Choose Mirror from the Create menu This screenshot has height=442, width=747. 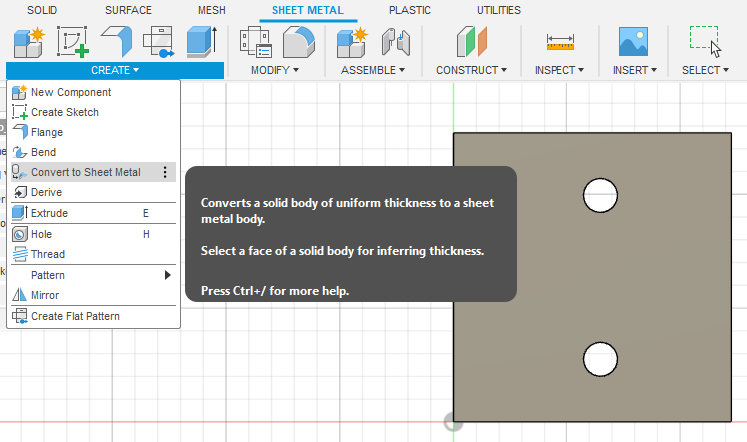(x=45, y=295)
